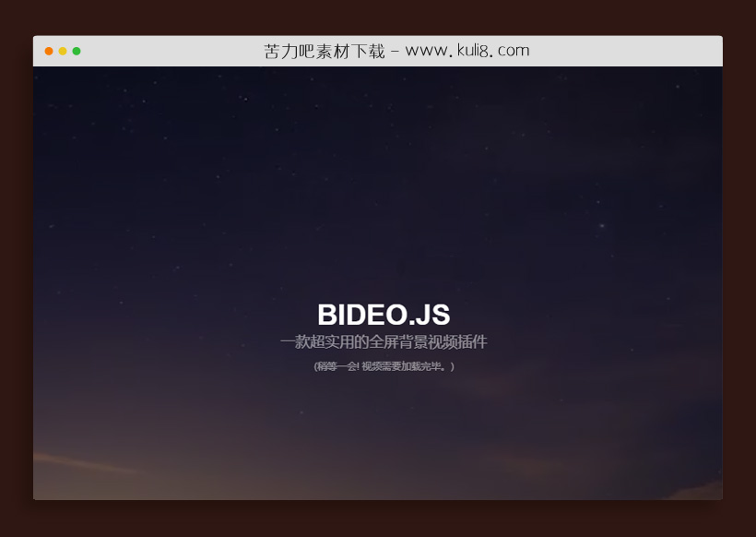
Task: Click the green fullscreen window button
Action: point(77,51)
